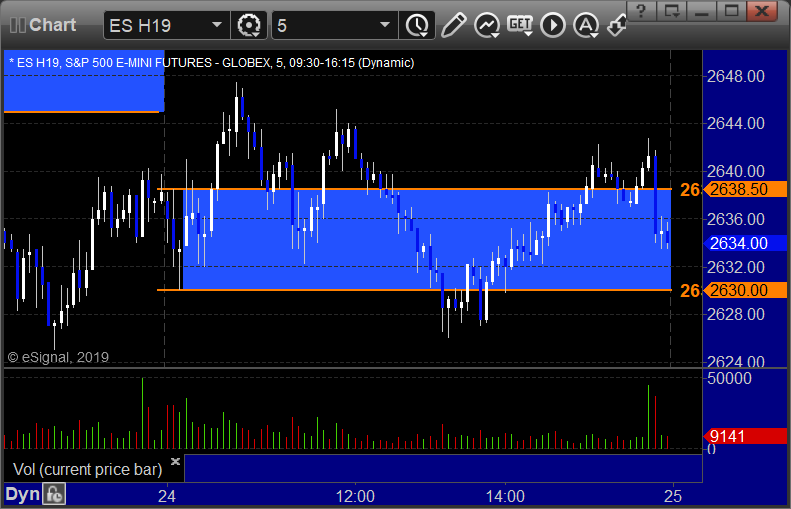This screenshot has width=791, height=509.
Task: Click the 2644.00 price axis label
Action: [736, 124]
